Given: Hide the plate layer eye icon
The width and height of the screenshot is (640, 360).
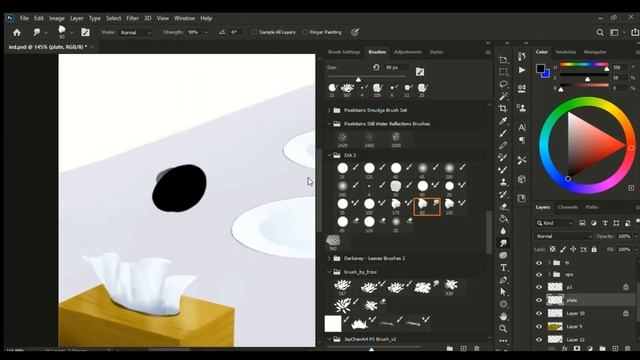Looking at the screenshot, I should click(539, 300).
